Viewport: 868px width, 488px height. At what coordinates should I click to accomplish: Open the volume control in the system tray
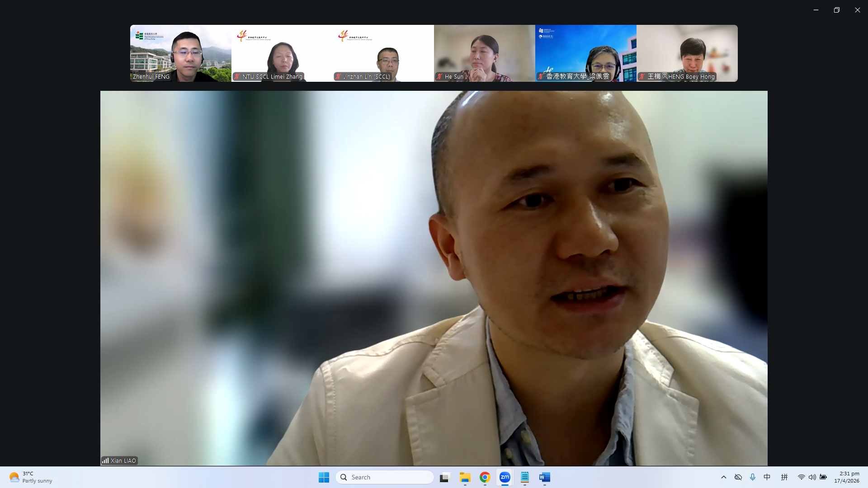pos(812,477)
